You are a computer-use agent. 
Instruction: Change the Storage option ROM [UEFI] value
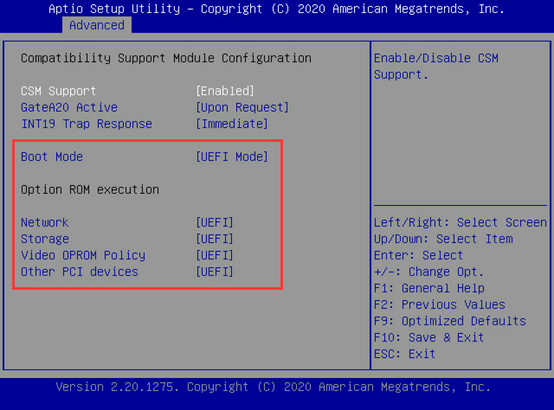click(x=215, y=239)
